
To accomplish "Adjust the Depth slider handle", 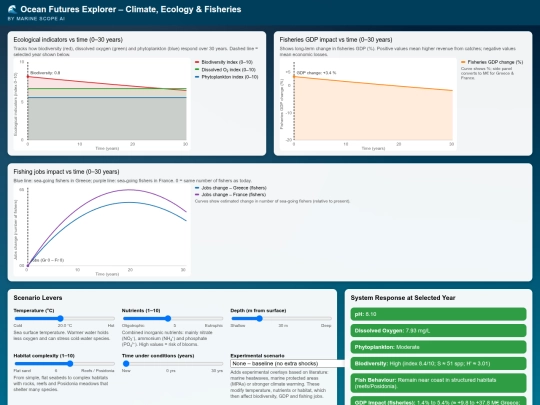I will point(260,318).
